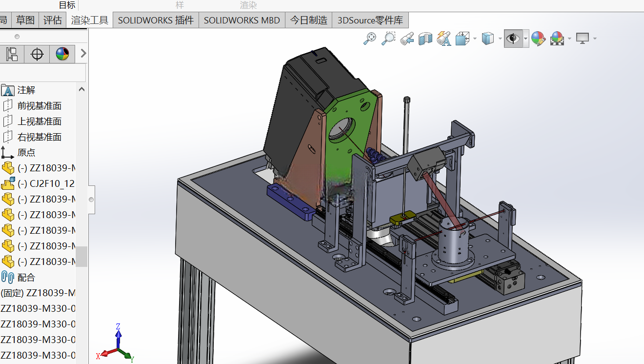Open the 渲染工具 tab

pos(90,20)
